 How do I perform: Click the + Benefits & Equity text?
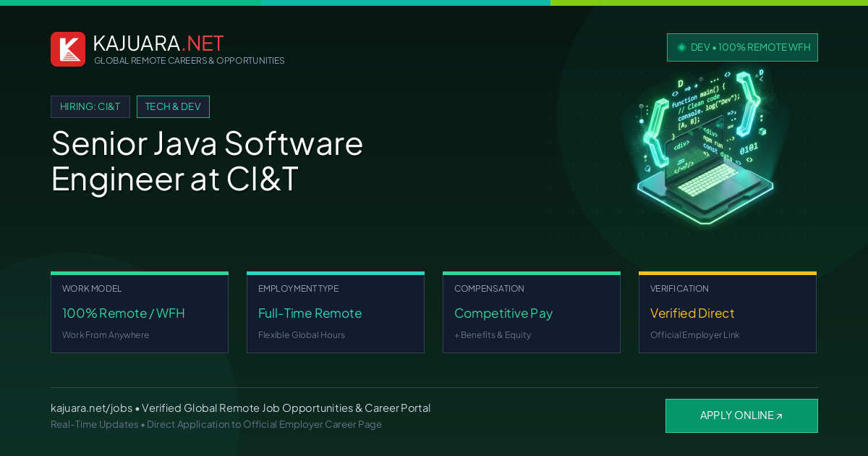coord(493,335)
